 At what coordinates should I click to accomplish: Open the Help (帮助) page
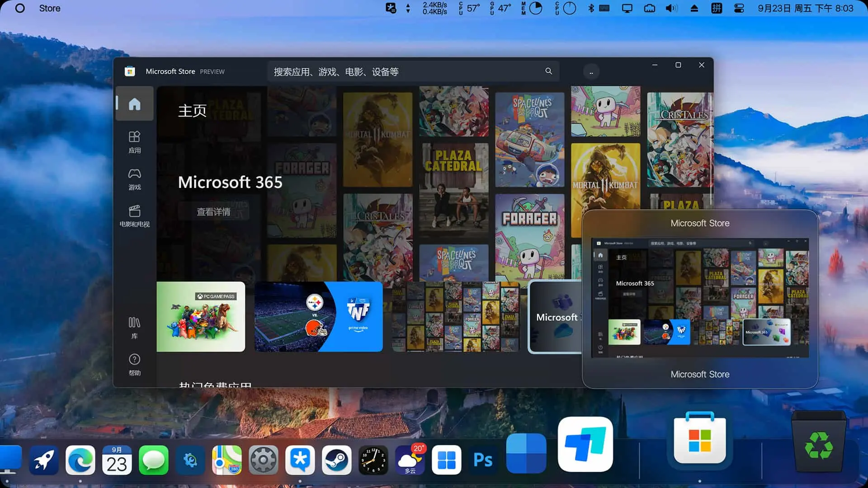134,365
